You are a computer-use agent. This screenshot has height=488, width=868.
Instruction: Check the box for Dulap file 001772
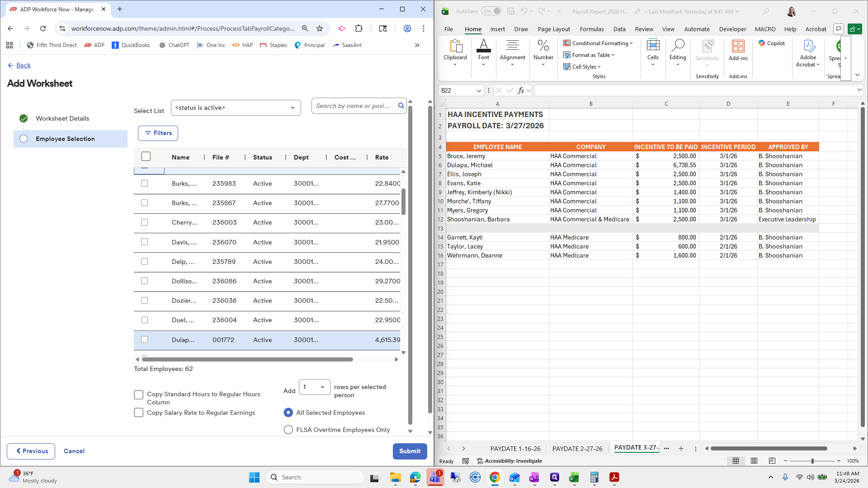[145, 340]
